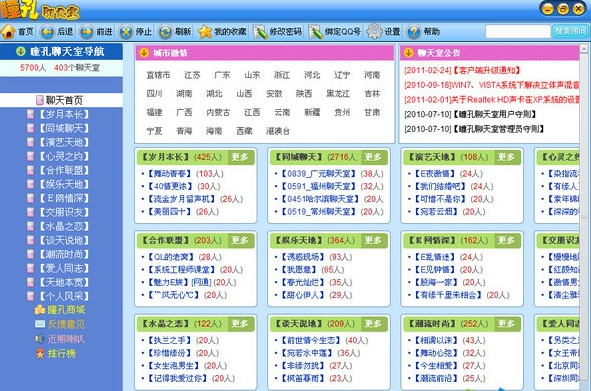Expand 更多 in the 演艺天地 card
Image resolution: width=591 pixels, height=391 pixels.
point(506,157)
